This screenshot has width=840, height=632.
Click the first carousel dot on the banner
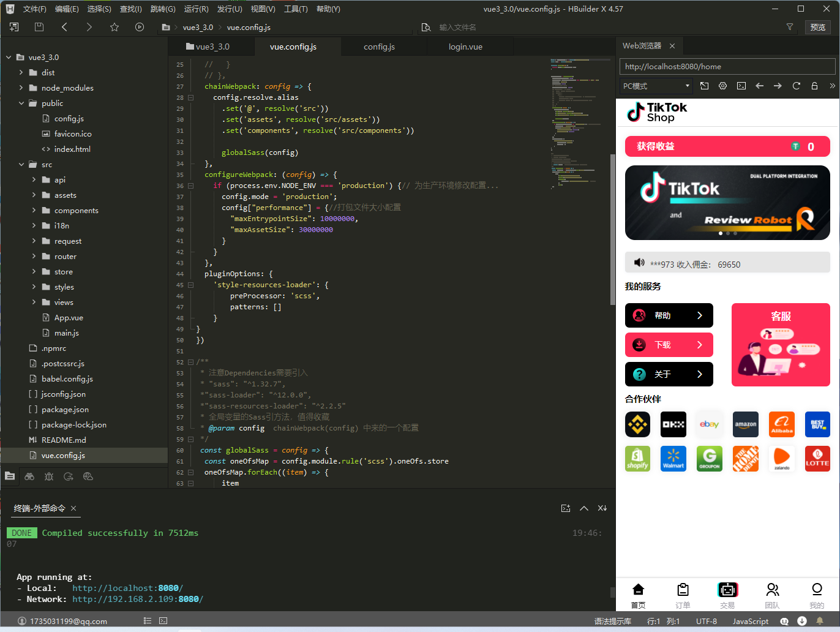click(720, 233)
